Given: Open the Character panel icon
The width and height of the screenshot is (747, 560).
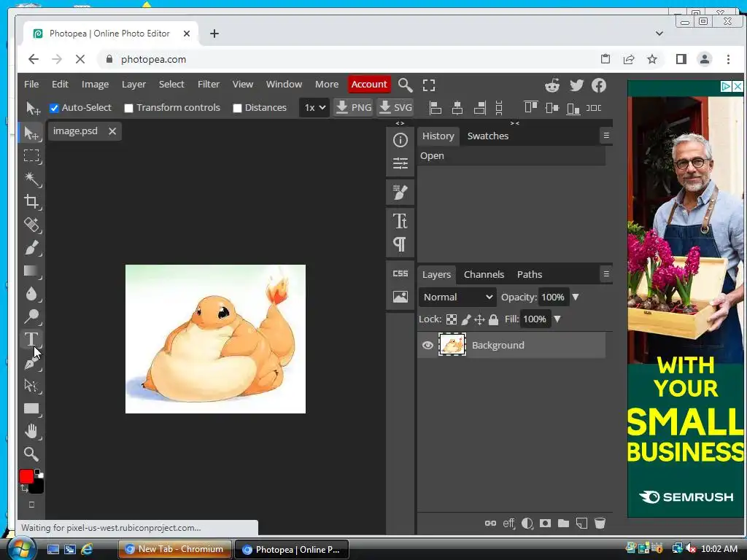Looking at the screenshot, I should (400, 221).
